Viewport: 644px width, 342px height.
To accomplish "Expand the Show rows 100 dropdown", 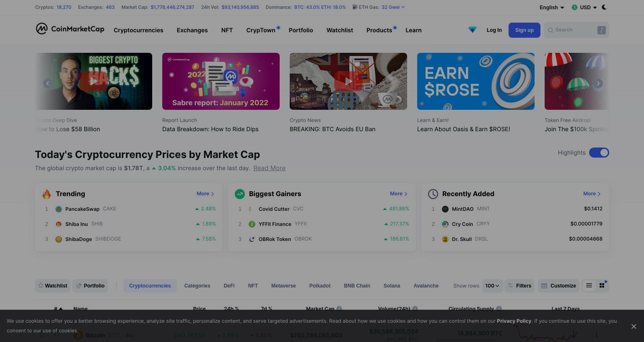I will click(x=492, y=286).
